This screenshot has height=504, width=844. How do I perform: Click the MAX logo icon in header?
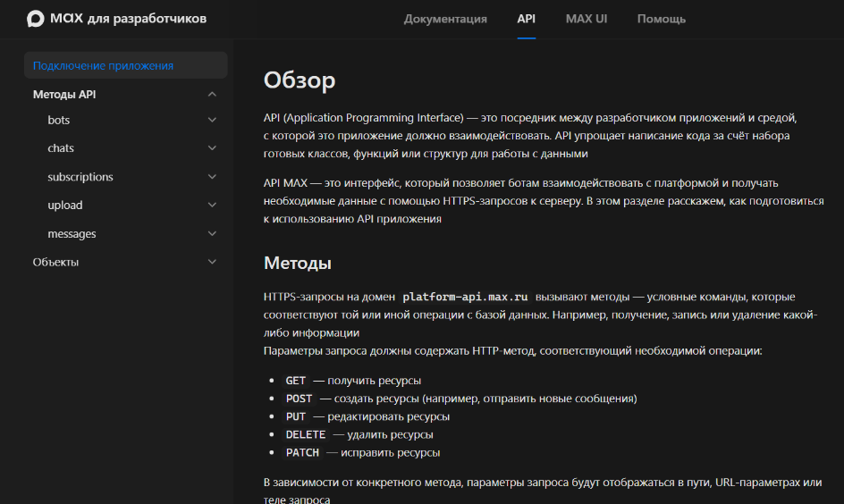[36, 19]
